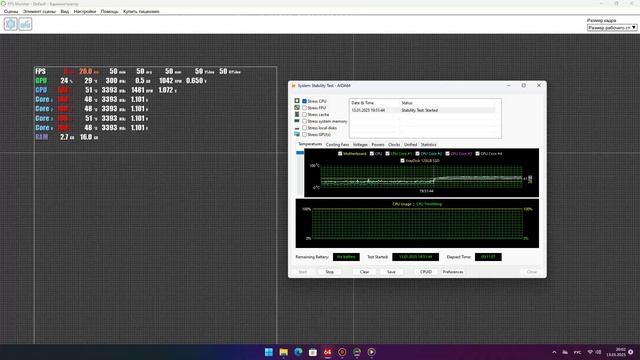Click the Save button in AIDA64

tap(391, 272)
